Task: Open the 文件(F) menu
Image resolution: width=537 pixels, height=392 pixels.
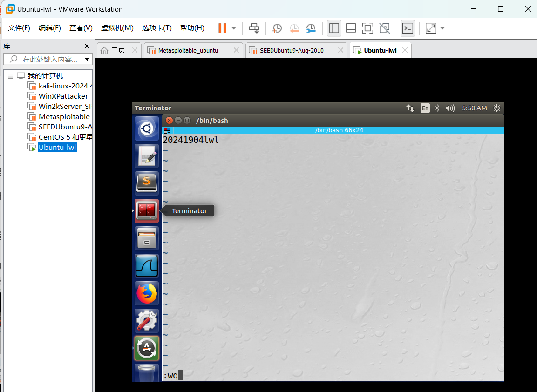Action: pyautogui.click(x=19, y=28)
